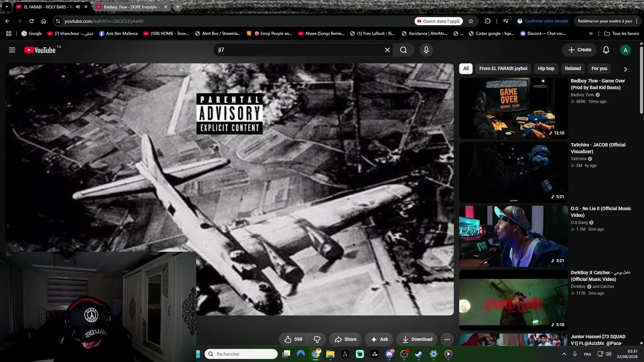Select the From EL FARABI joyboi chip

pos(503,68)
